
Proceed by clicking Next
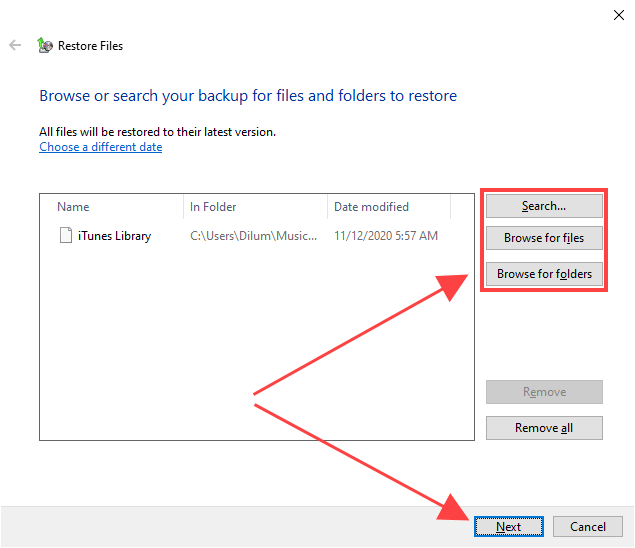point(508,526)
